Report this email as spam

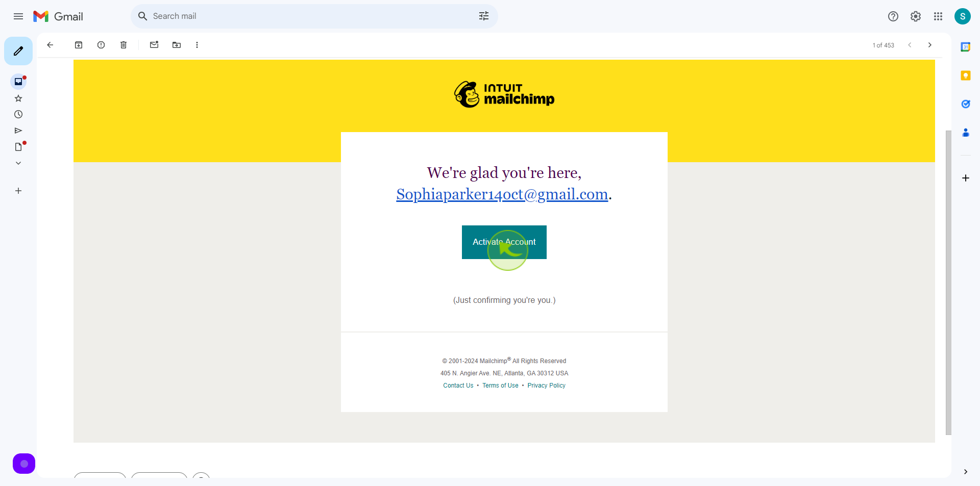point(101,45)
